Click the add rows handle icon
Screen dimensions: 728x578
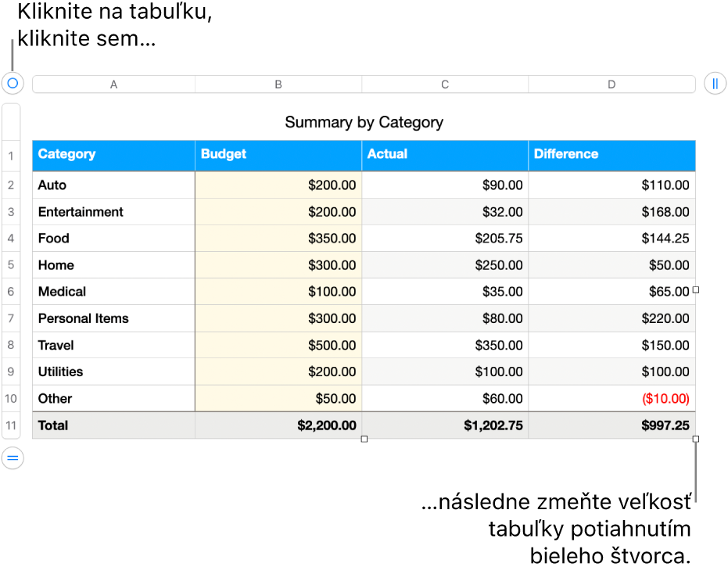(13, 458)
